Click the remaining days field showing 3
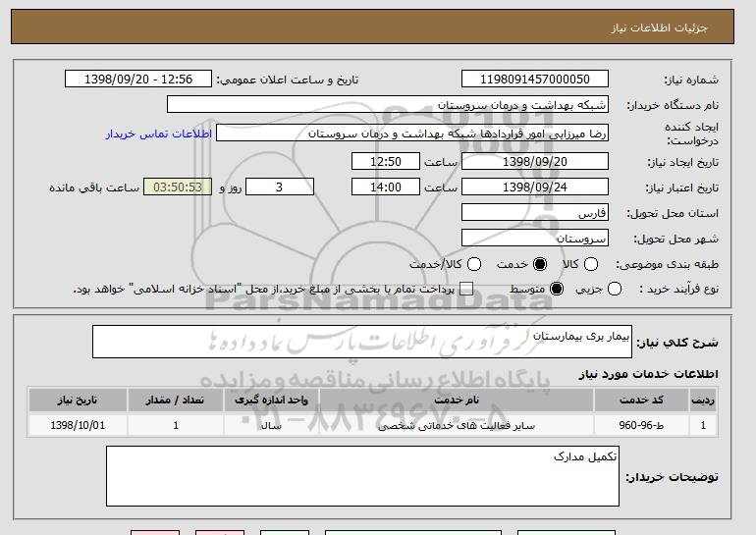756x535 pixels. [280, 187]
